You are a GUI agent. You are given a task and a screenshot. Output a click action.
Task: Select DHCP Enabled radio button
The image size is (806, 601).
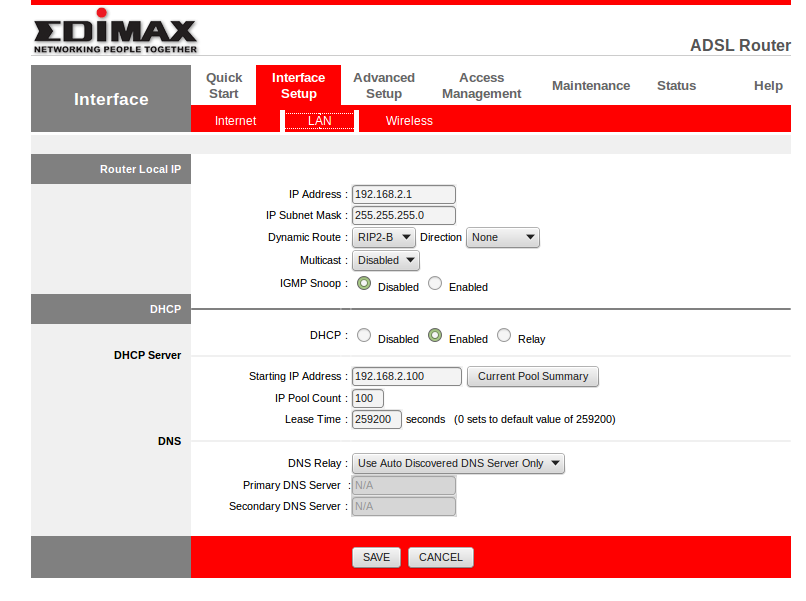point(435,336)
